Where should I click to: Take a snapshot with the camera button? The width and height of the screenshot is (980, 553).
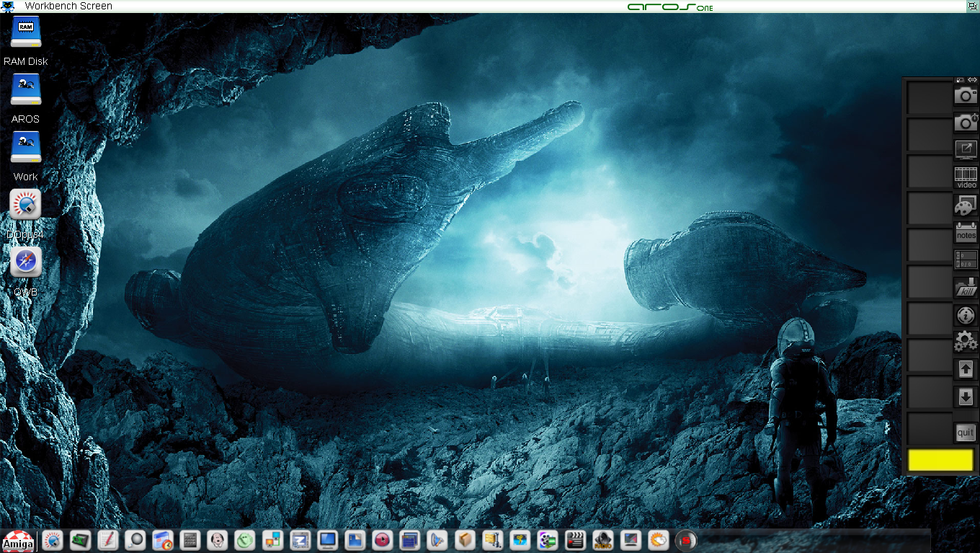pos(966,95)
